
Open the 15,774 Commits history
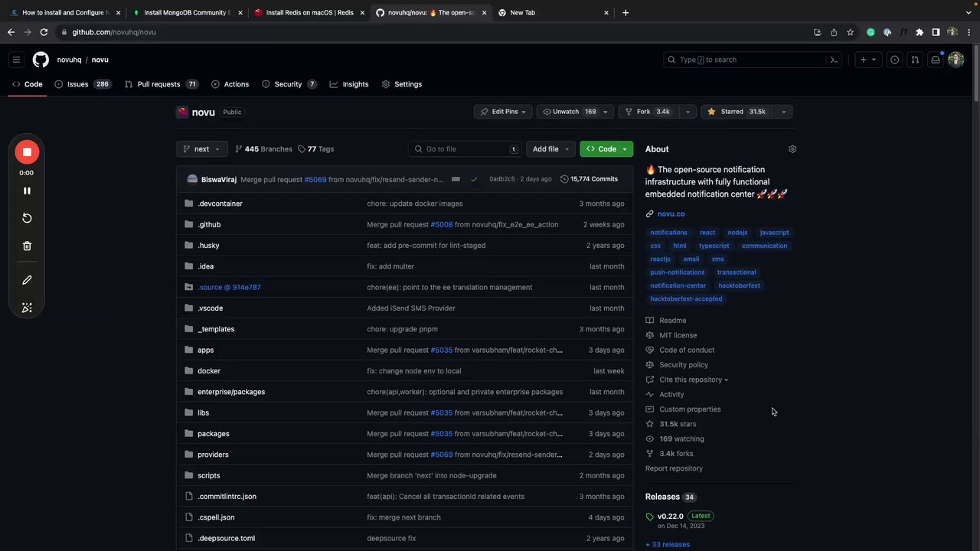(589, 179)
